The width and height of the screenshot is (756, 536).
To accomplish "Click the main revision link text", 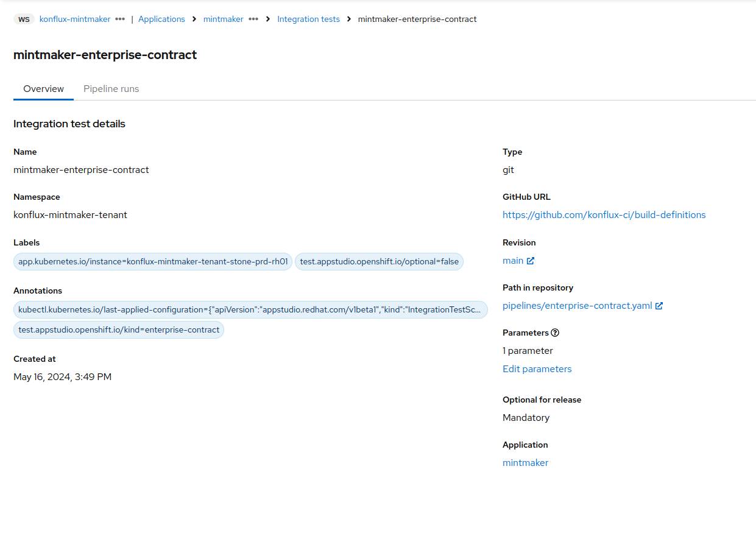I will coord(513,261).
